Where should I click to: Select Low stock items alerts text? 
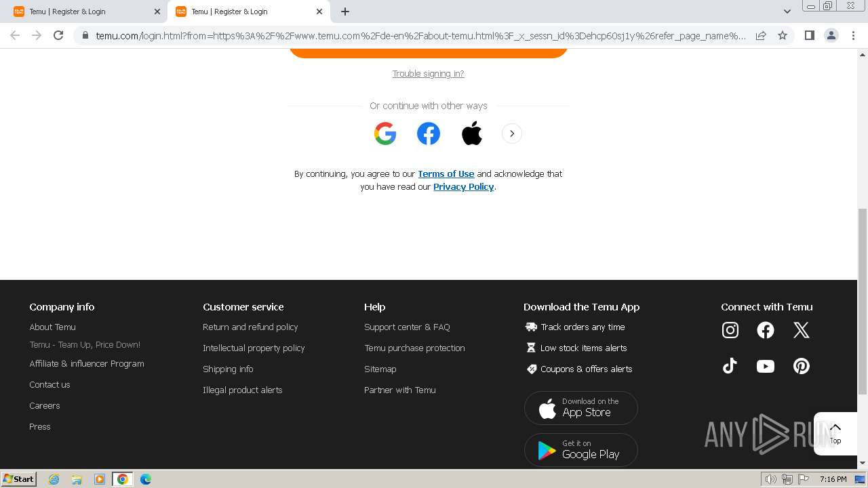pos(583,348)
